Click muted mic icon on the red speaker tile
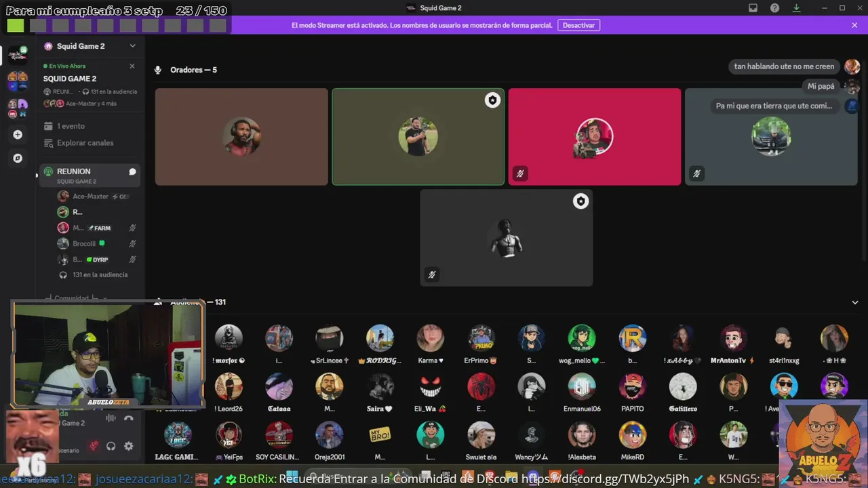 520,174
